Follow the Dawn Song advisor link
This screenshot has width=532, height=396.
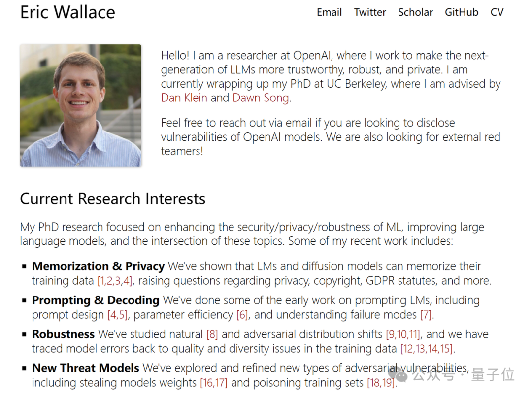[x=261, y=98]
